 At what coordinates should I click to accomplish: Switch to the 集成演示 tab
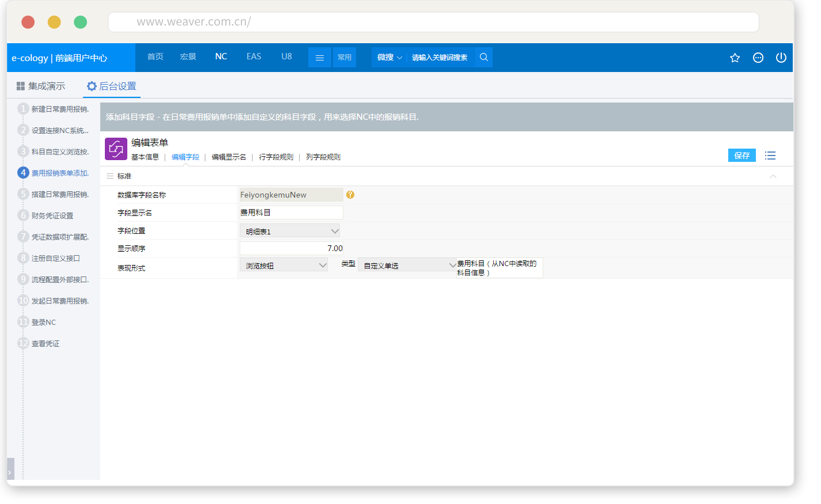[41, 86]
